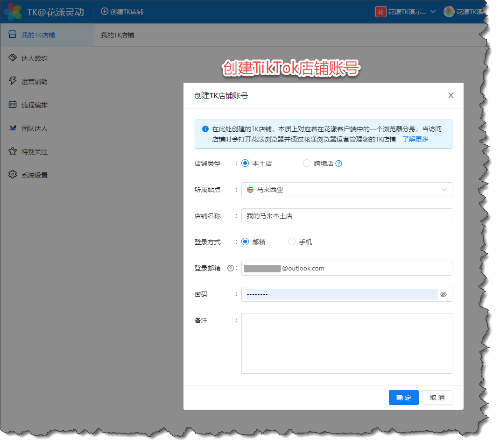Click the user avatar in the header
This screenshot has width=500, height=448.
click(x=449, y=12)
